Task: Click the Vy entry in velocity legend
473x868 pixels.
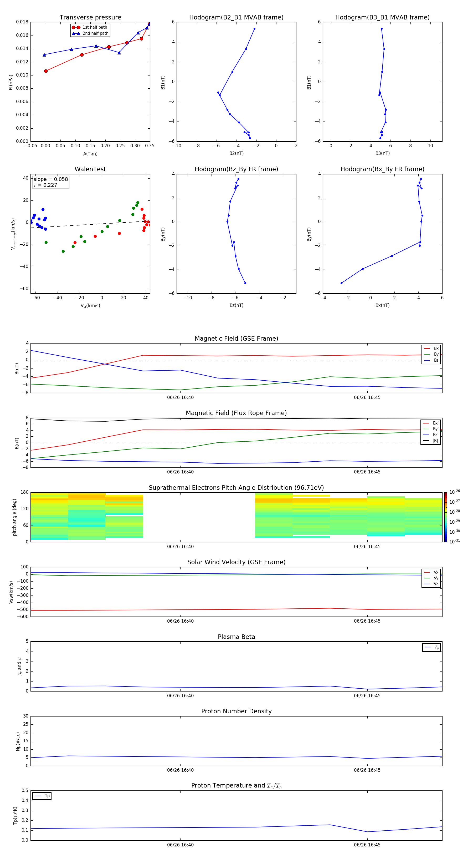Action: 431,578
